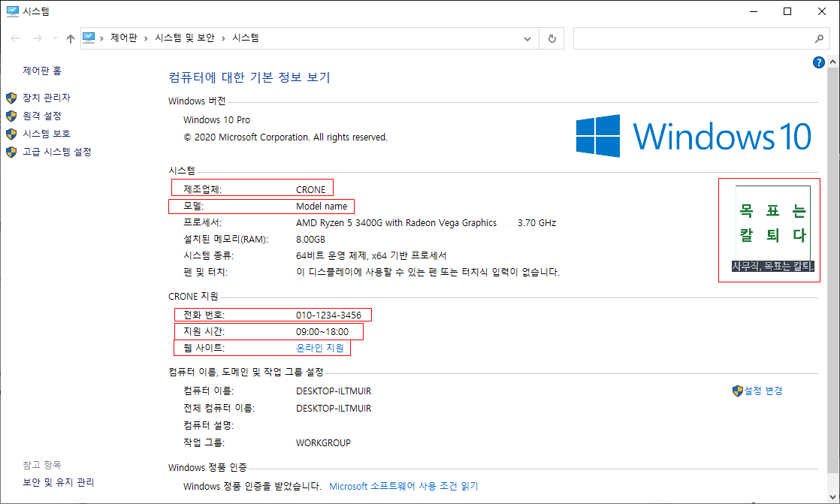The width and height of the screenshot is (840, 504).
Task: Open recent locations dropdown chevron
Action: 55,38
